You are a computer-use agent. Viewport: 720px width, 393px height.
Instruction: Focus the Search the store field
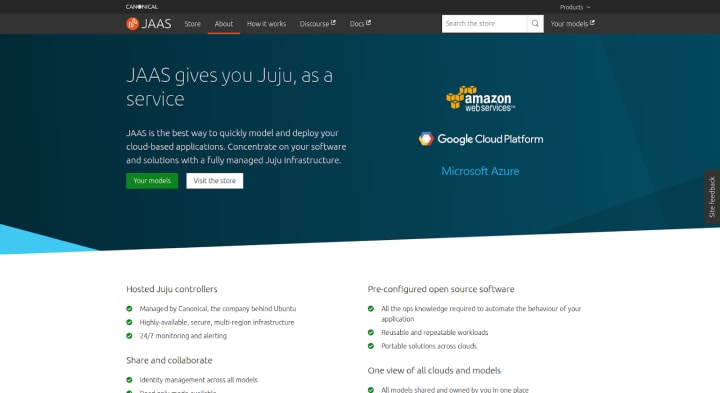(484, 23)
